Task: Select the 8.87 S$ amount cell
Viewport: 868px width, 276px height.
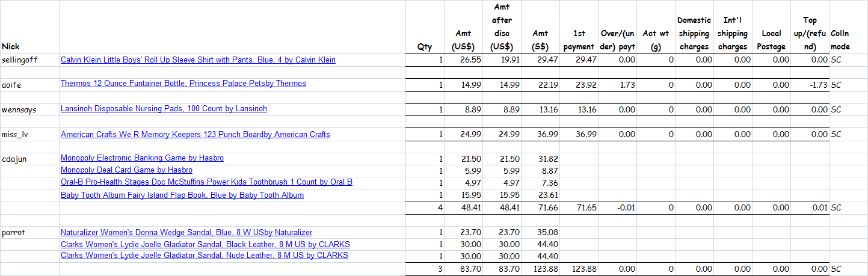Action: 540,171
